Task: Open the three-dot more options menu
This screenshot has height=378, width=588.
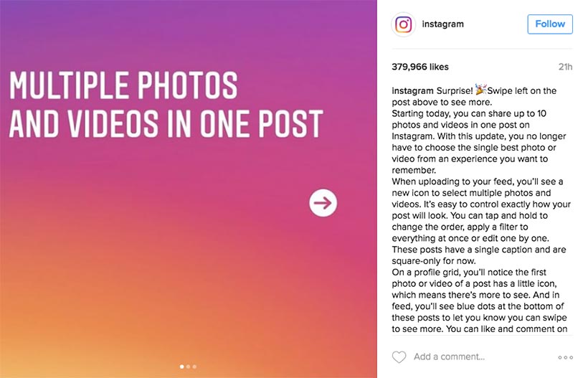Action: 565,357
